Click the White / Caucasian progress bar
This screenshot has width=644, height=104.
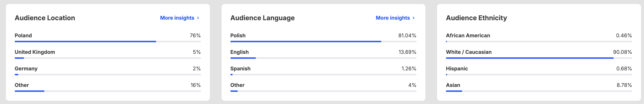(539, 58)
